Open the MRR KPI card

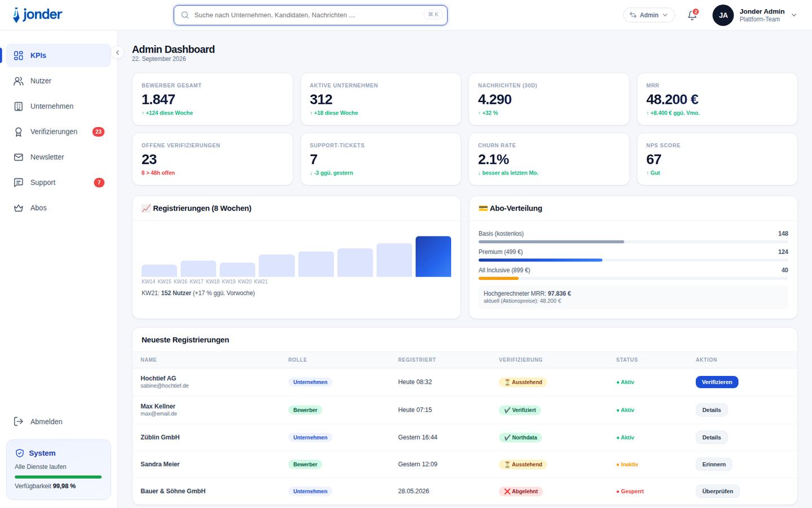tap(717, 99)
